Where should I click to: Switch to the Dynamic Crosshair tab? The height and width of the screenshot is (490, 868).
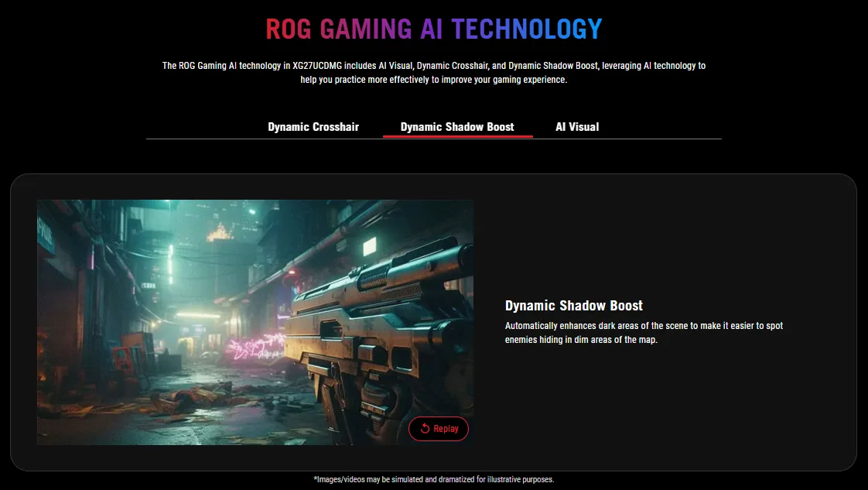(313, 127)
